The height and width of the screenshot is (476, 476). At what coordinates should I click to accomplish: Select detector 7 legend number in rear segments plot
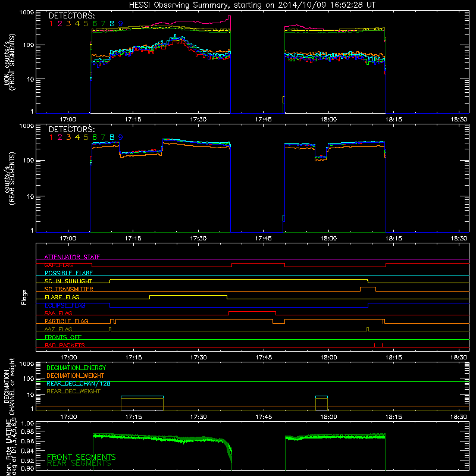pos(103,137)
